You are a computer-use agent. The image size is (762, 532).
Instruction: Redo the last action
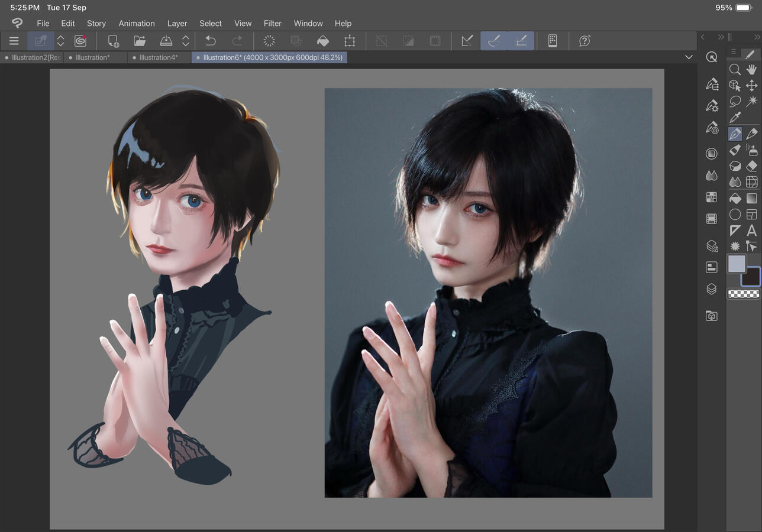click(238, 40)
